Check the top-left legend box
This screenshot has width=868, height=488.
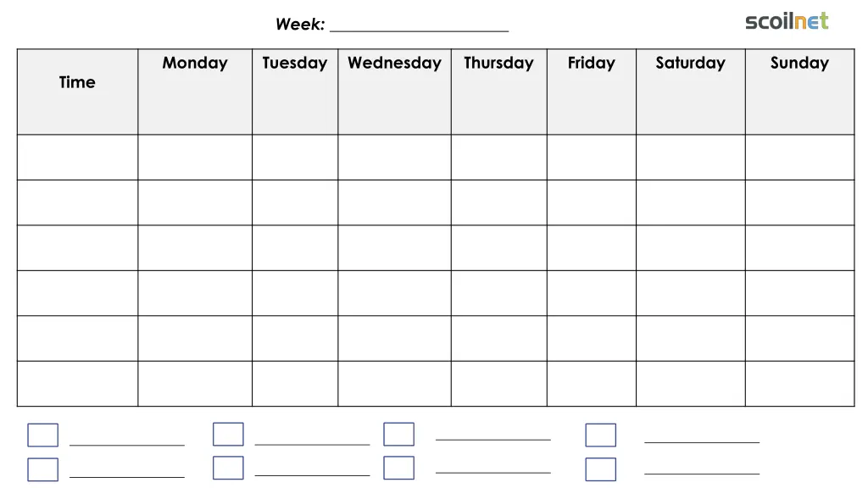tap(42, 435)
